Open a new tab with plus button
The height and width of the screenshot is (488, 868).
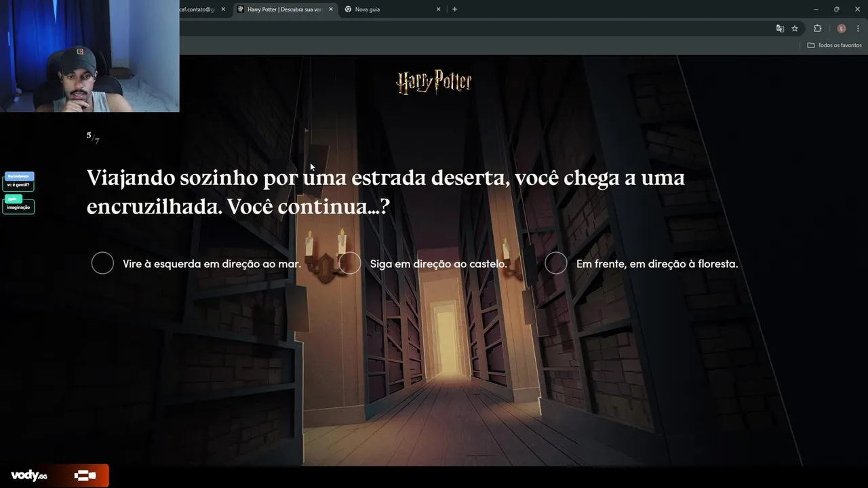click(x=454, y=9)
